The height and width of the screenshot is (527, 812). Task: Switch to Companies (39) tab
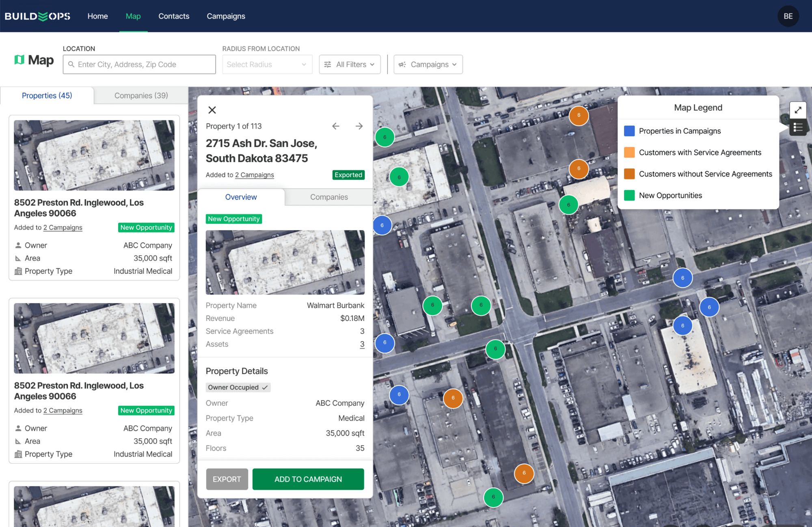click(141, 96)
